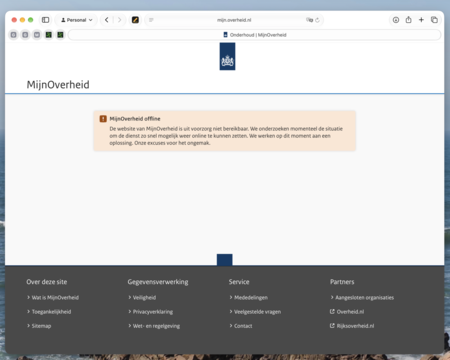This screenshot has height=360, width=450.
Task: Open the external Rijksoverheid.nl link
Action: (x=355, y=326)
